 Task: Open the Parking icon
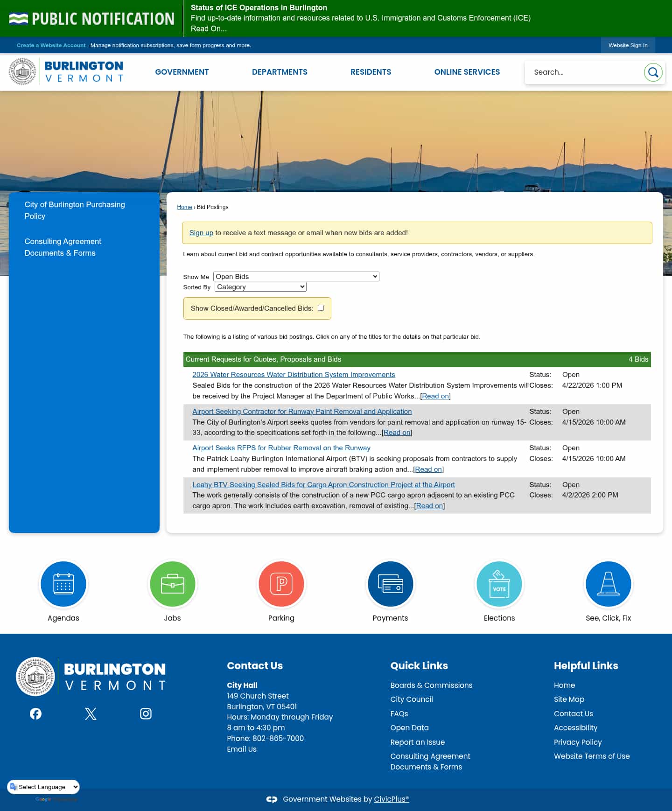coord(281,584)
